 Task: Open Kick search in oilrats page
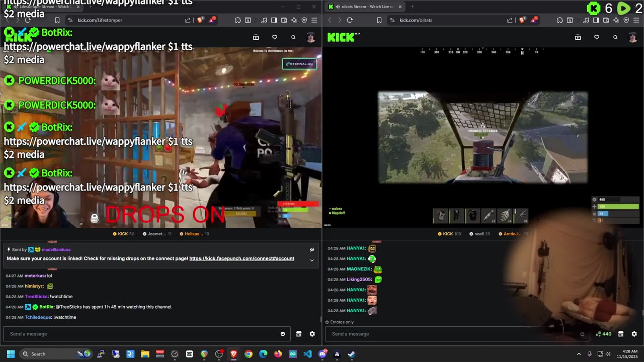[x=615, y=37]
